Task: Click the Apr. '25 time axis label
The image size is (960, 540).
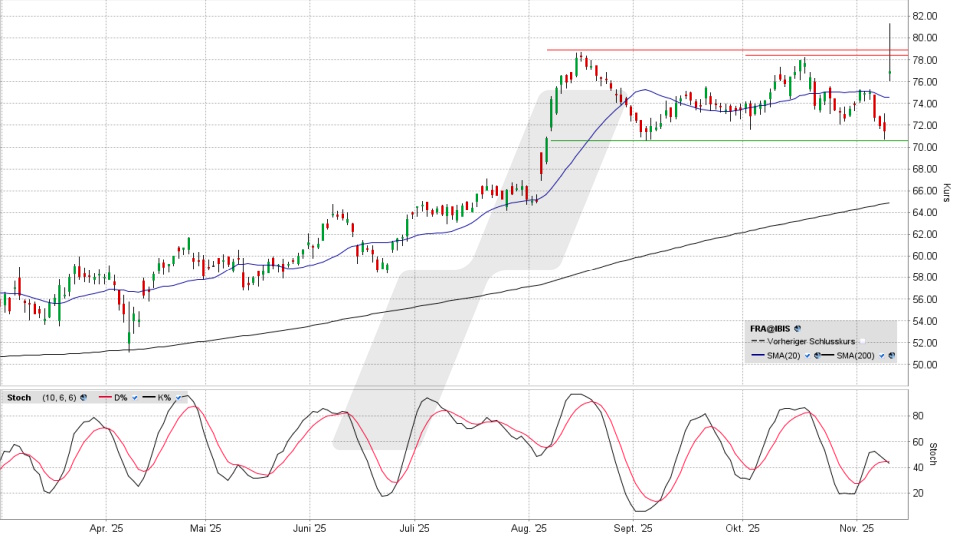Action: [105, 528]
